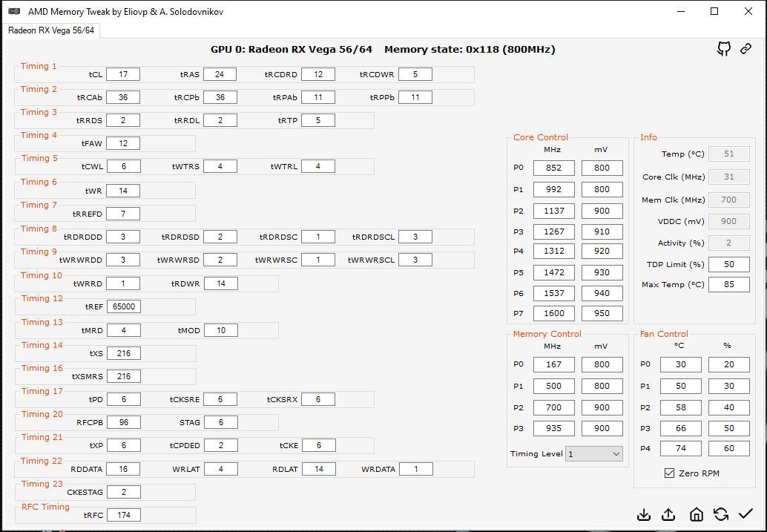Click the app icon in title bar
The image size is (767, 532).
click(x=15, y=11)
